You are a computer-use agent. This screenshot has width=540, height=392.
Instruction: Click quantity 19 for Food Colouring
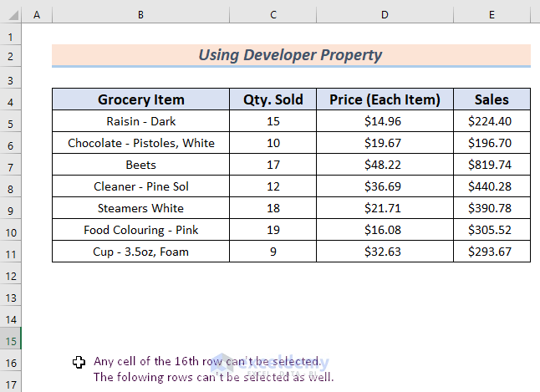273,230
